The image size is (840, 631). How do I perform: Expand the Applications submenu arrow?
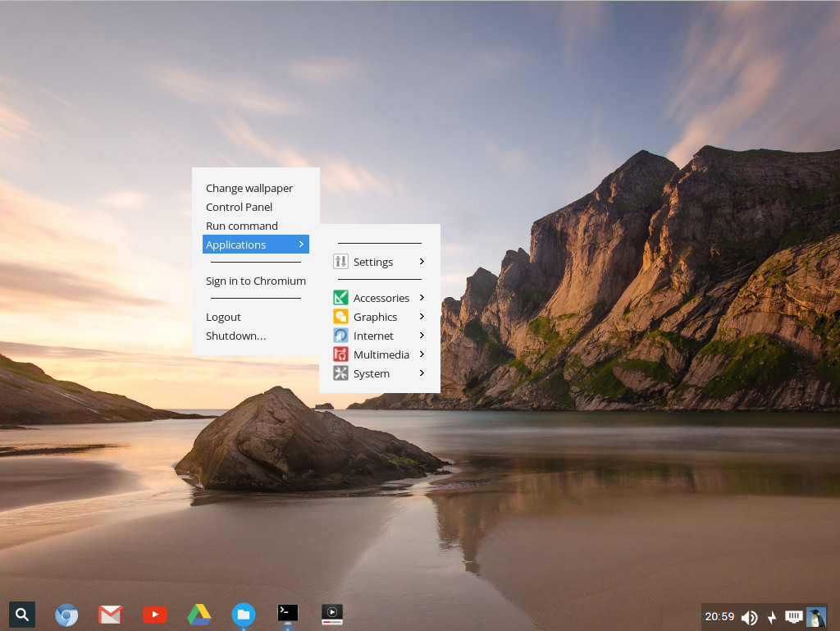coord(302,245)
